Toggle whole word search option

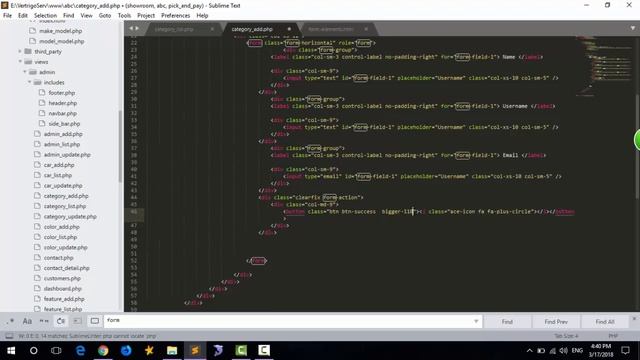click(44, 321)
